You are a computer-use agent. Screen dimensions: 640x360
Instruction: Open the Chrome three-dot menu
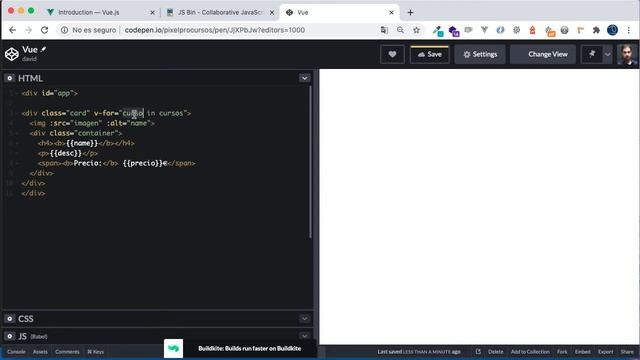tap(629, 30)
